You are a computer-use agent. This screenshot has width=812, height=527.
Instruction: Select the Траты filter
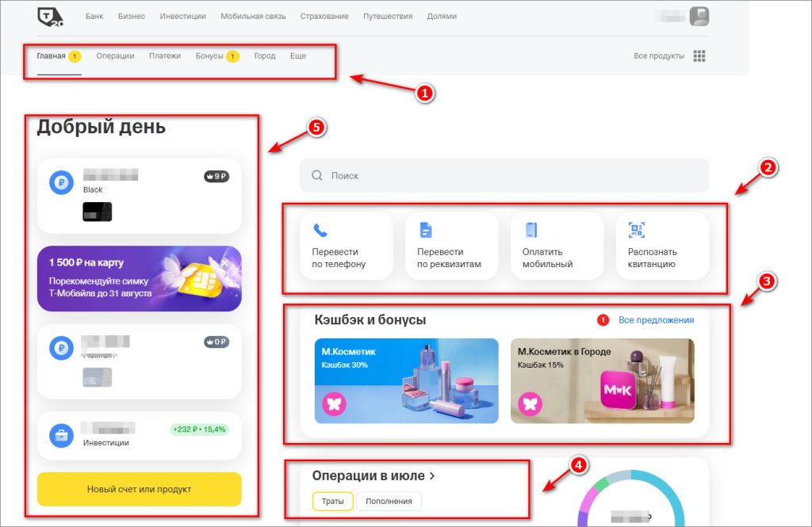[332, 501]
